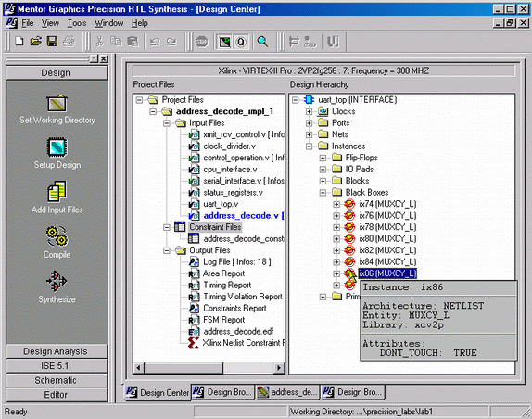532x419 pixels.
Task: Click the U toolbar icon
Action: pos(333,42)
